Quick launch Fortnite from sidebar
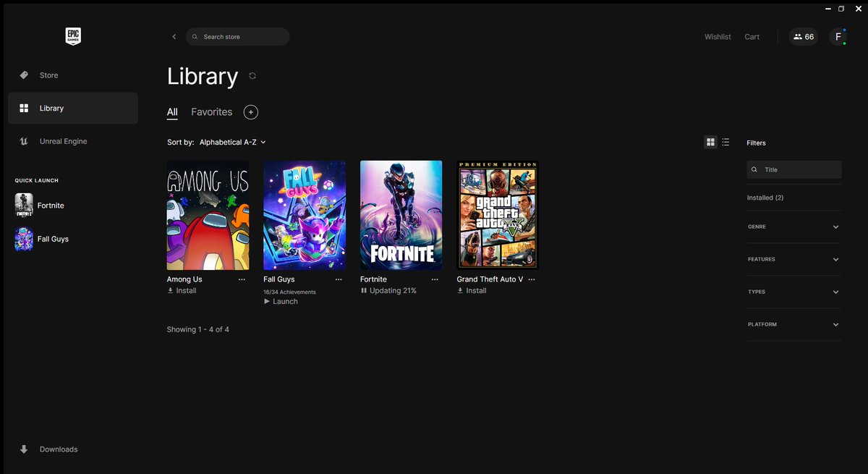This screenshot has height=474, width=868. click(x=40, y=206)
